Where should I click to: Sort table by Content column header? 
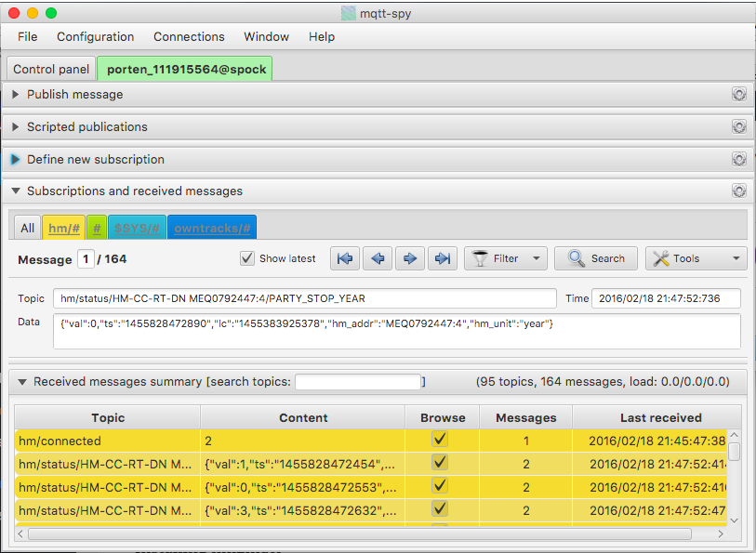(x=303, y=417)
